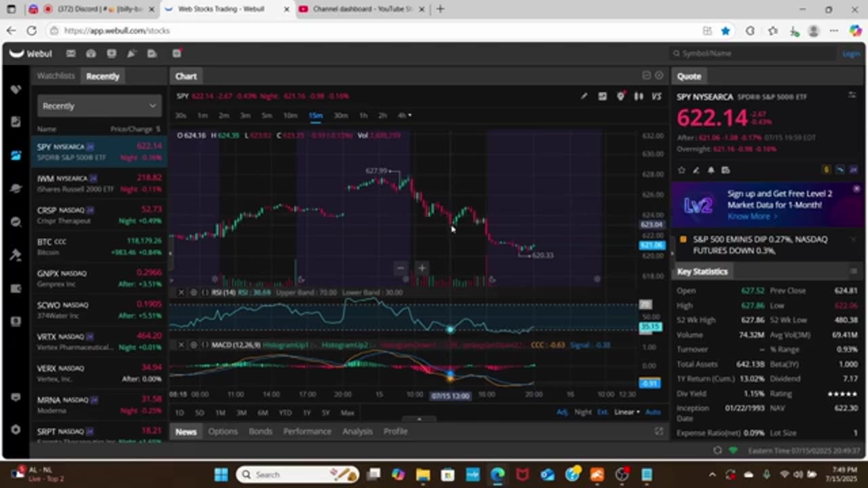
Task: Open the heart watchlist icon in left sidebar
Action: click(16, 89)
